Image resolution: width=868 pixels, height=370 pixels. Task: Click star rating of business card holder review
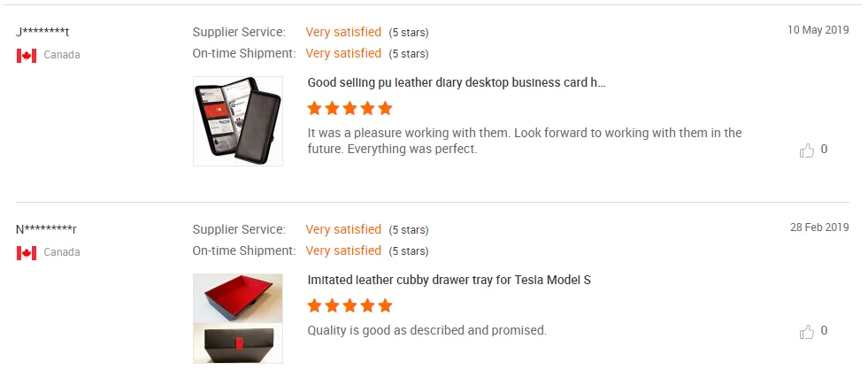tap(350, 109)
